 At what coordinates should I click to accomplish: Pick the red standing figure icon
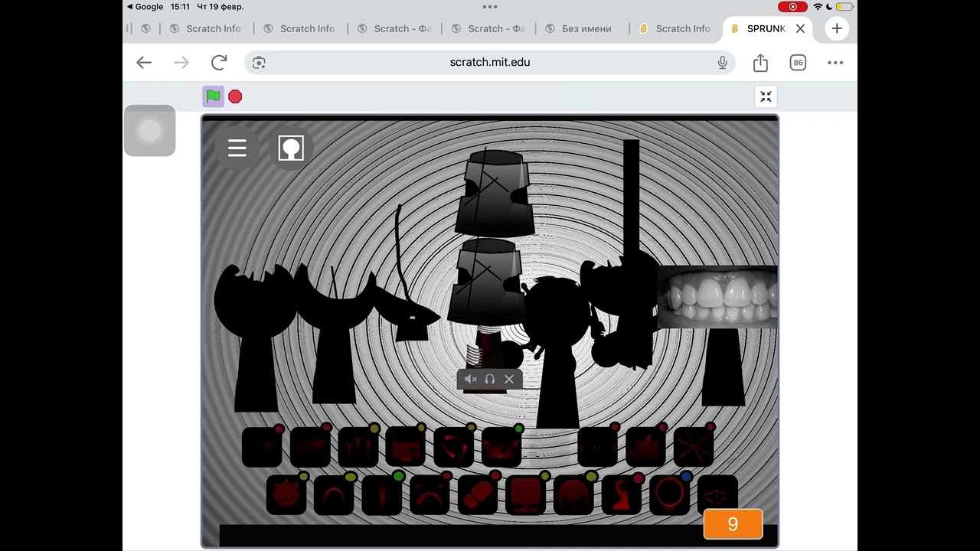tap(622, 494)
